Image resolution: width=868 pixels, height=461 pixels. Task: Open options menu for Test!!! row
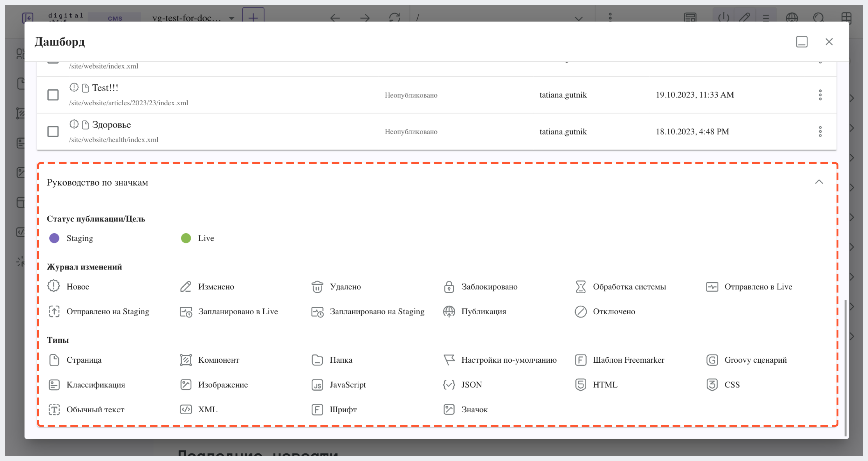coord(820,95)
